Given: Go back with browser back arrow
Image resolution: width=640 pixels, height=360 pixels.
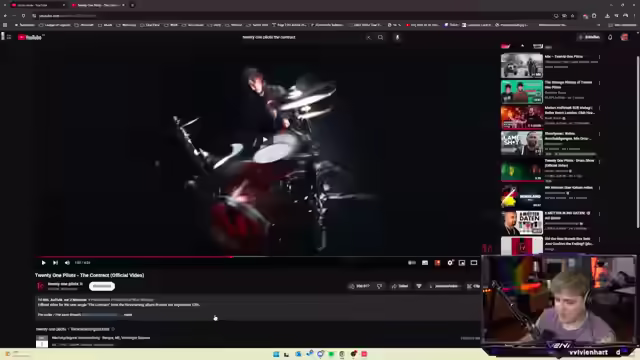Looking at the screenshot, I should click(5, 16).
